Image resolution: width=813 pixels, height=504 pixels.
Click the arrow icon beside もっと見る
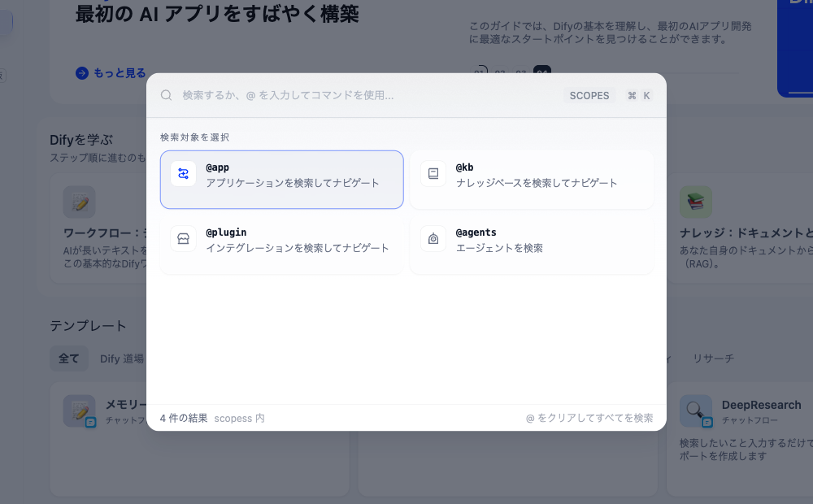pos(82,73)
